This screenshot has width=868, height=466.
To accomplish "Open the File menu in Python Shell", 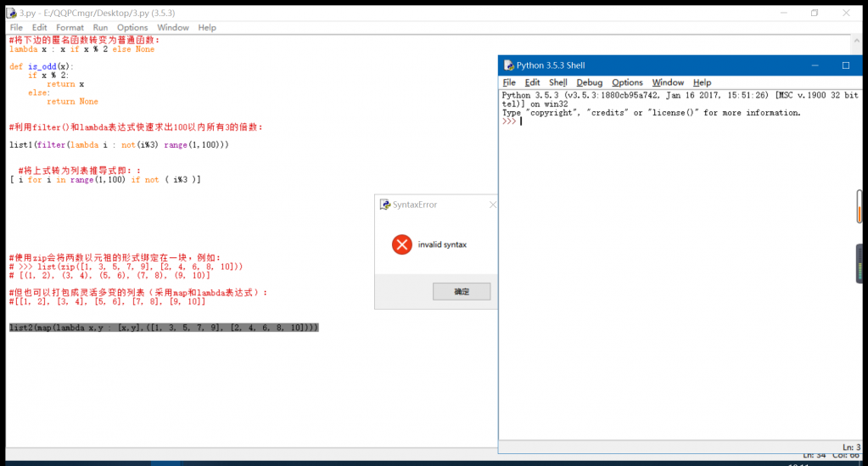I will click(509, 82).
